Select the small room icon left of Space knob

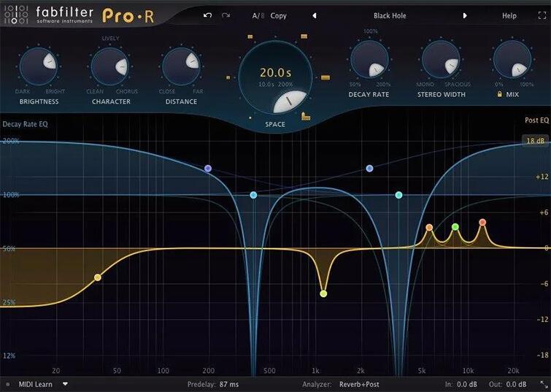click(x=228, y=77)
